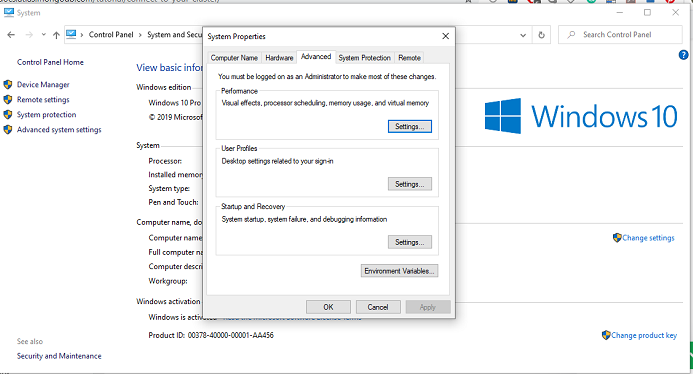Click Control Panel in the breadcrumb
This screenshot has width=693, height=374.
click(x=111, y=34)
